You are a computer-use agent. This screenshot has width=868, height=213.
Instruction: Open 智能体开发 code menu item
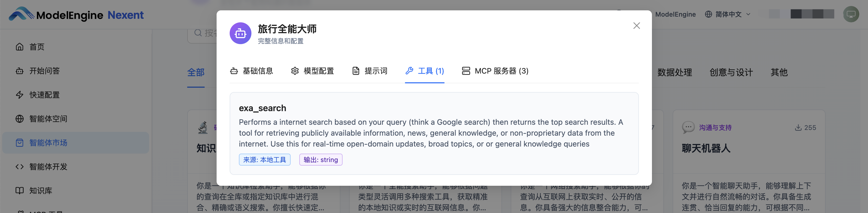point(48,167)
